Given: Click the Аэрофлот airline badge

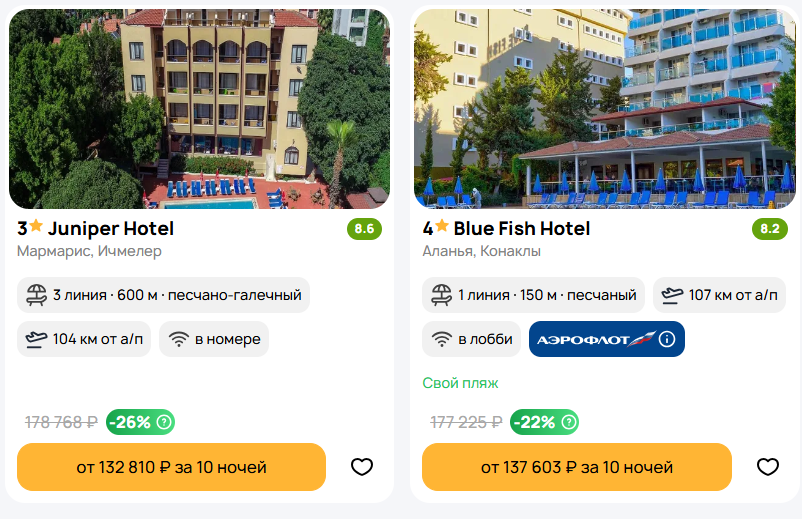Looking at the screenshot, I should [x=607, y=339].
